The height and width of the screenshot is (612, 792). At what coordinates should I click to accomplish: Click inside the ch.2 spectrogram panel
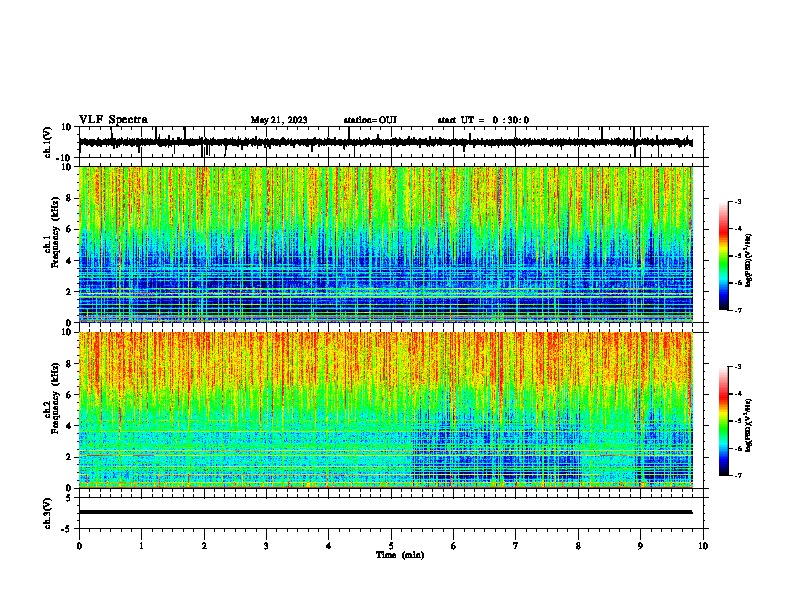[385, 410]
